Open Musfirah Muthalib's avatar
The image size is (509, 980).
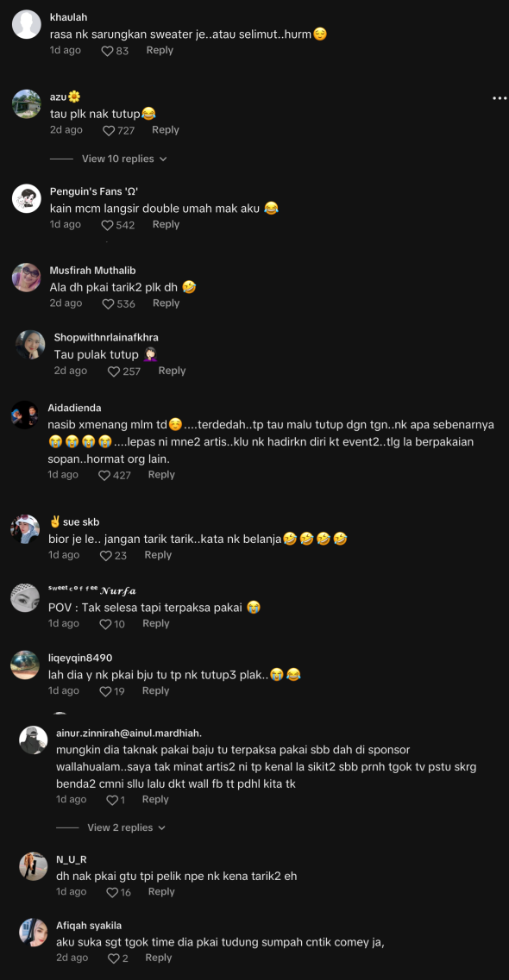(x=26, y=277)
